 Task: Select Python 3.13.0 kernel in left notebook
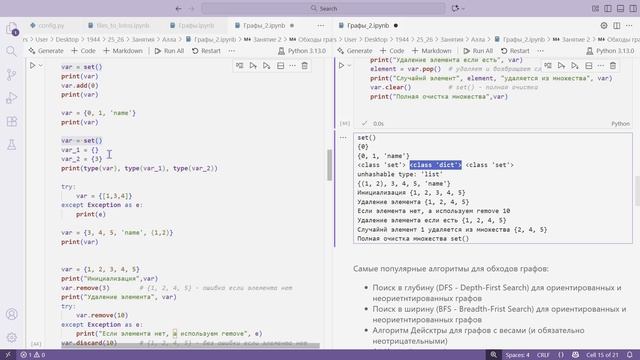(302, 51)
